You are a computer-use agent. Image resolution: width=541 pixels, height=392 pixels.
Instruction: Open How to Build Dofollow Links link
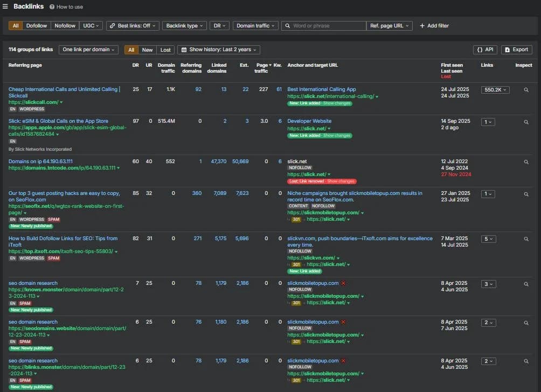pyautogui.click(x=63, y=241)
